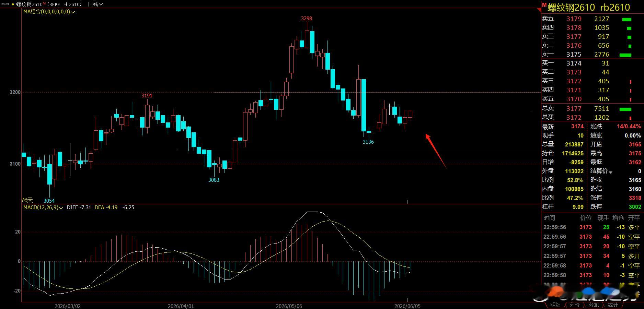Click the 多开 trade row at 22:59:57

pyautogui.click(x=592, y=256)
